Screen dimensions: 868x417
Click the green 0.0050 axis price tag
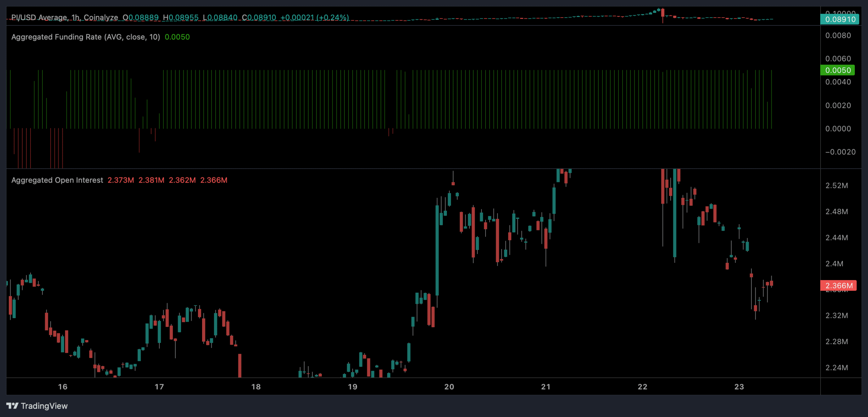click(x=837, y=70)
